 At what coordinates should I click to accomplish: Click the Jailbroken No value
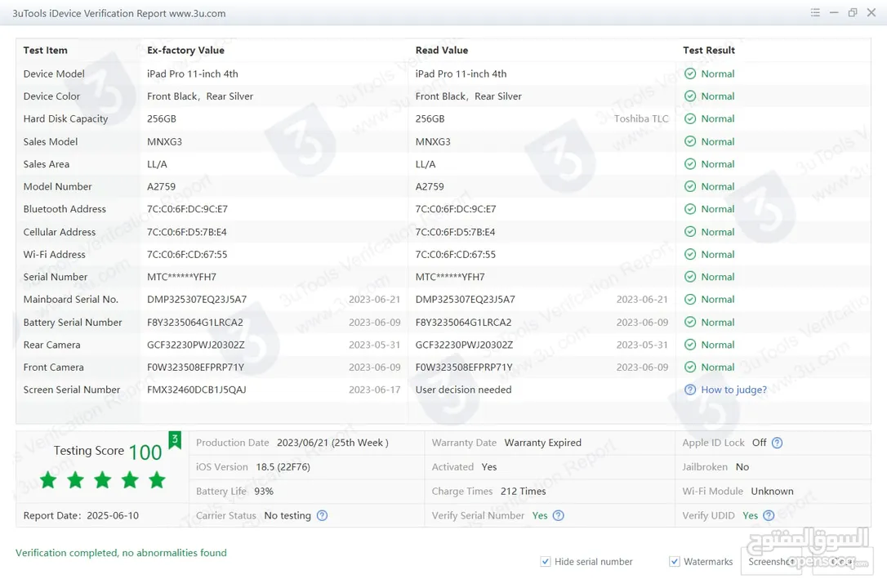click(742, 467)
